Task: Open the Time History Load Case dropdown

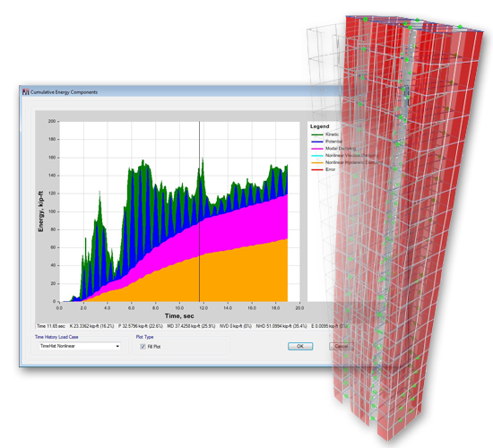Action: tap(80, 346)
